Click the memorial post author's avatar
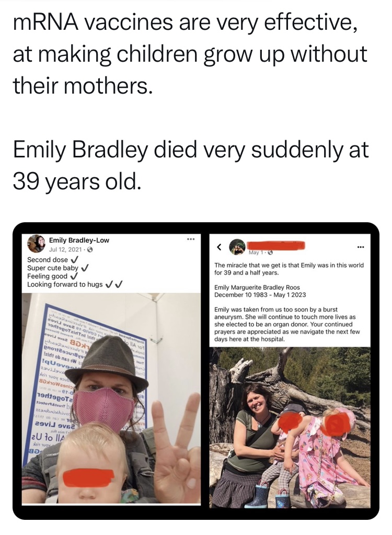 (237, 246)
